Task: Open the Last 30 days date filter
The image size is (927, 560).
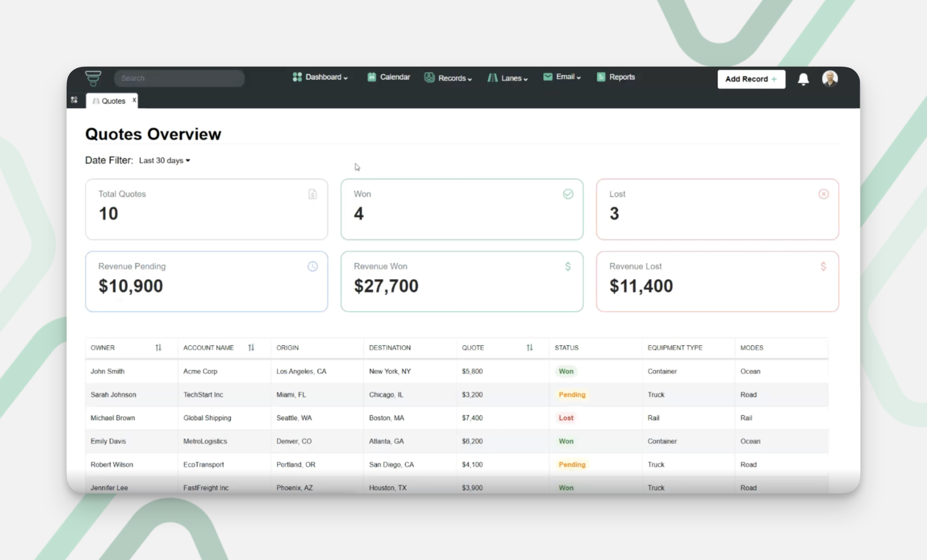Action: point(165,161)
